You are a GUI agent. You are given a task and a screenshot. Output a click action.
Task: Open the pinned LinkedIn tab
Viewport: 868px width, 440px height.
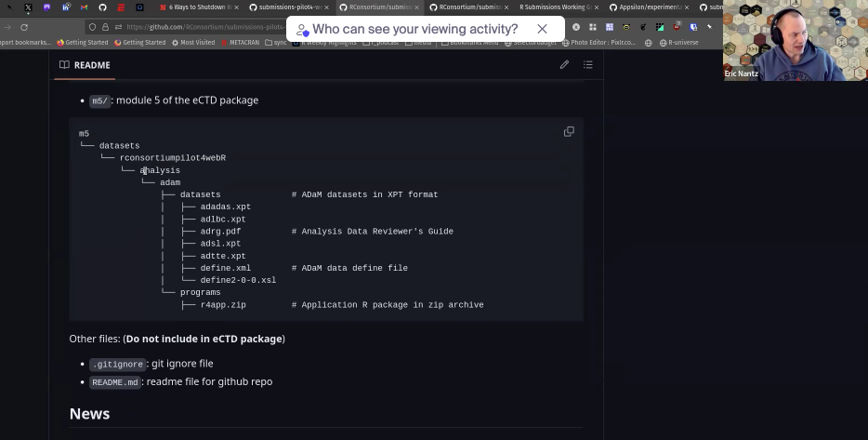pos(66,7)
